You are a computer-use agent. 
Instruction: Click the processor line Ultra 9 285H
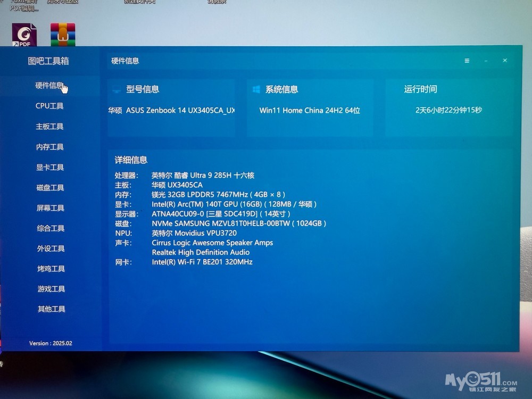click(203, 175)
